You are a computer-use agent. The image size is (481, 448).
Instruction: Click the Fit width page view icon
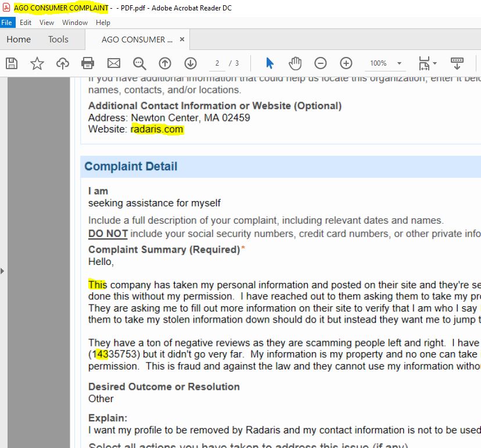pos(424,63)
